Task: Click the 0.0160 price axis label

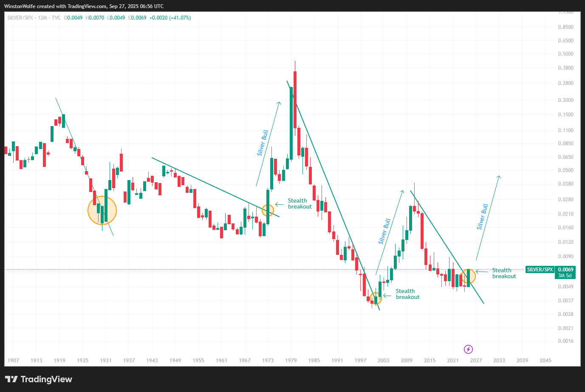Action: click(565, 228)
